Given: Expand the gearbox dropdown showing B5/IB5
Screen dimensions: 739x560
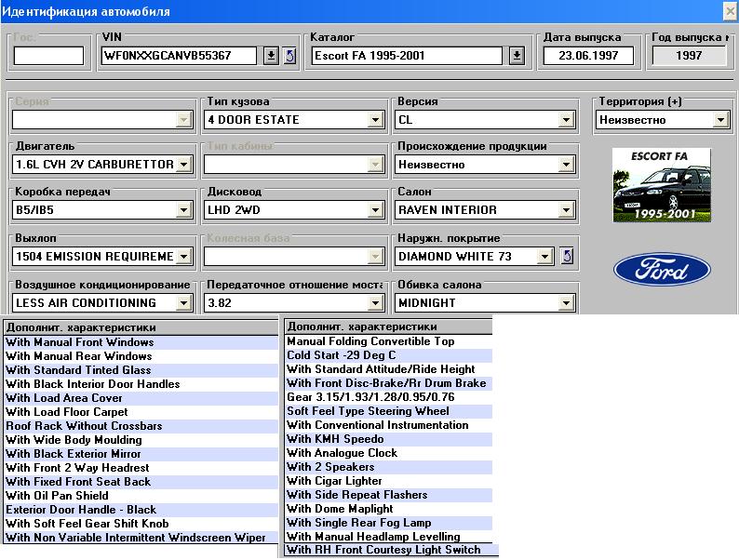Looking at the screenshot, I should (183, 210).
